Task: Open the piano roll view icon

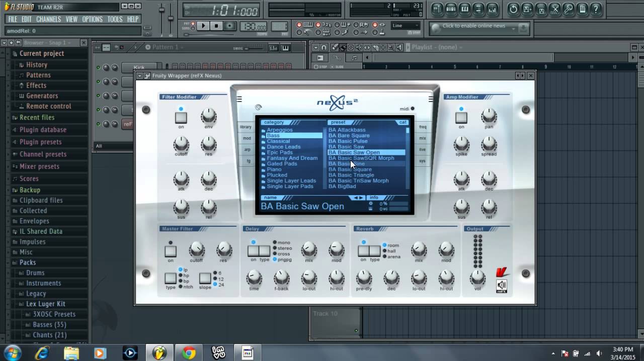Action: [x=465, y=9]
